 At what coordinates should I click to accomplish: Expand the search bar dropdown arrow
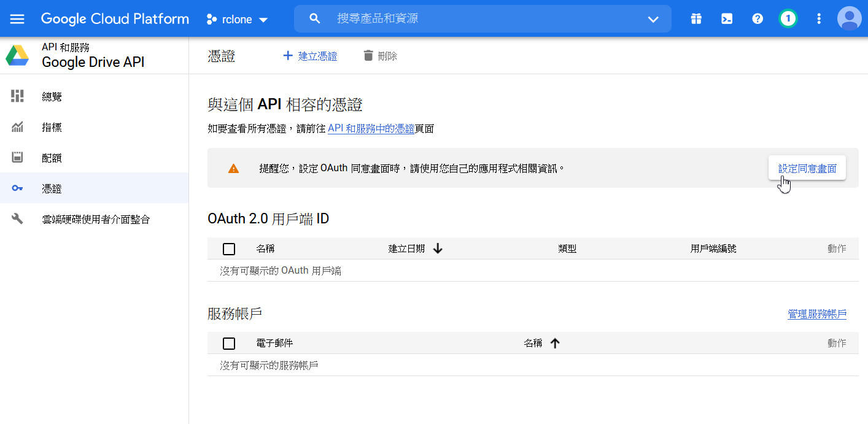point(653,20)
